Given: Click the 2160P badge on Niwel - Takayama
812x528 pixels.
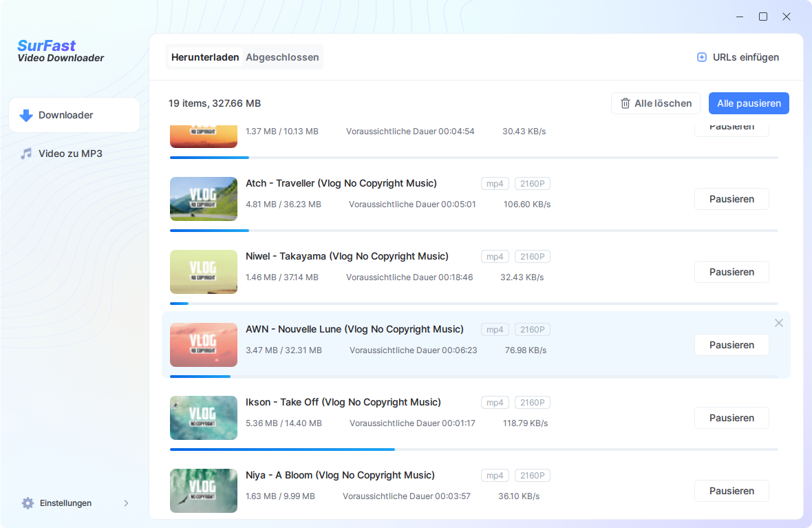Looking at the screenshot, I should point(532,257).
